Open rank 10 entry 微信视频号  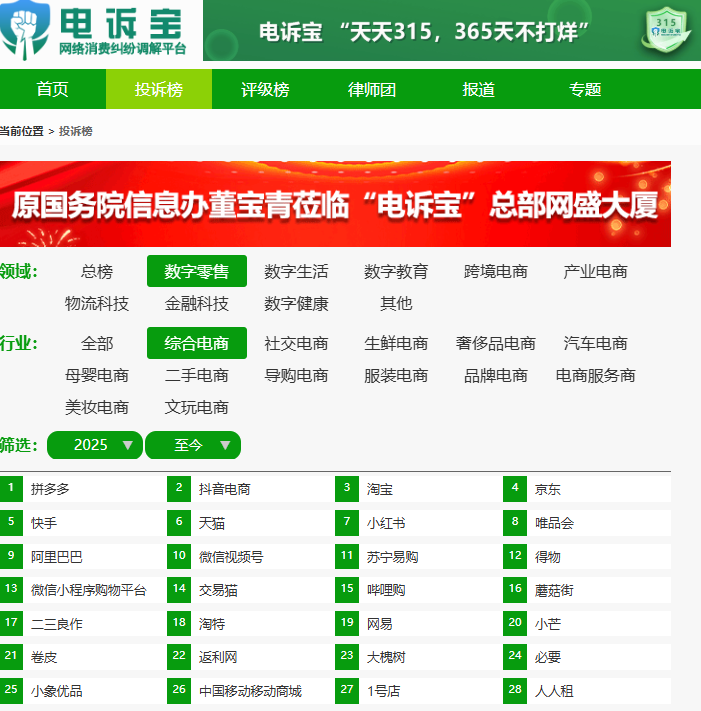(x=231, y=556)
